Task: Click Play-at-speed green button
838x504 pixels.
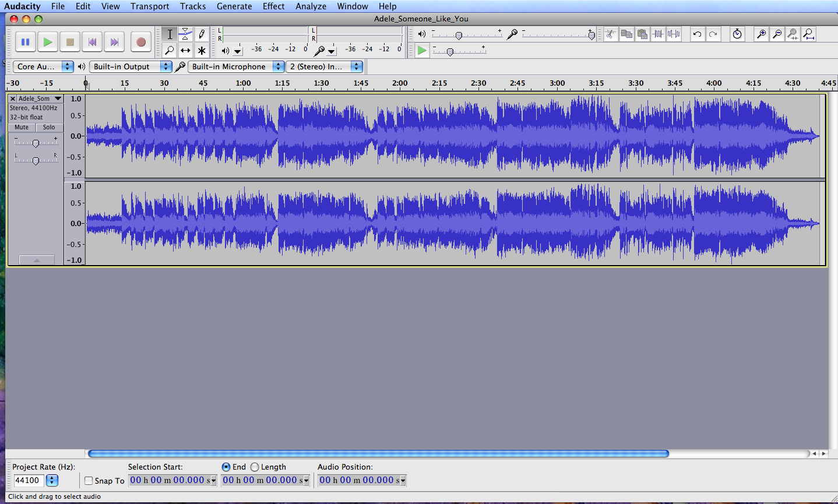Action: coord(422,51)
